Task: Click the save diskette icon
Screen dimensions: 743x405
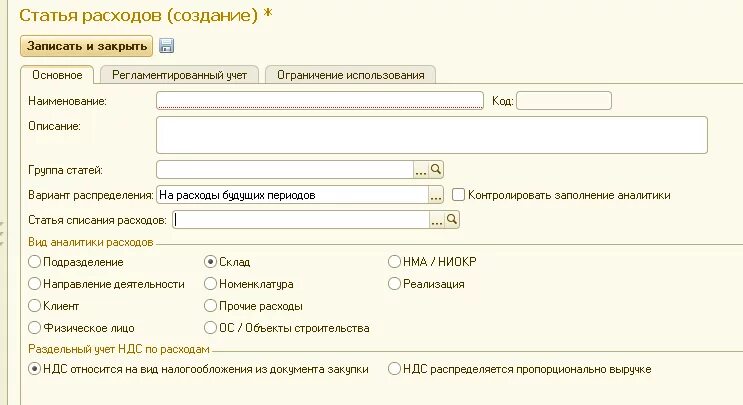Action: click(x=166, y=46)
